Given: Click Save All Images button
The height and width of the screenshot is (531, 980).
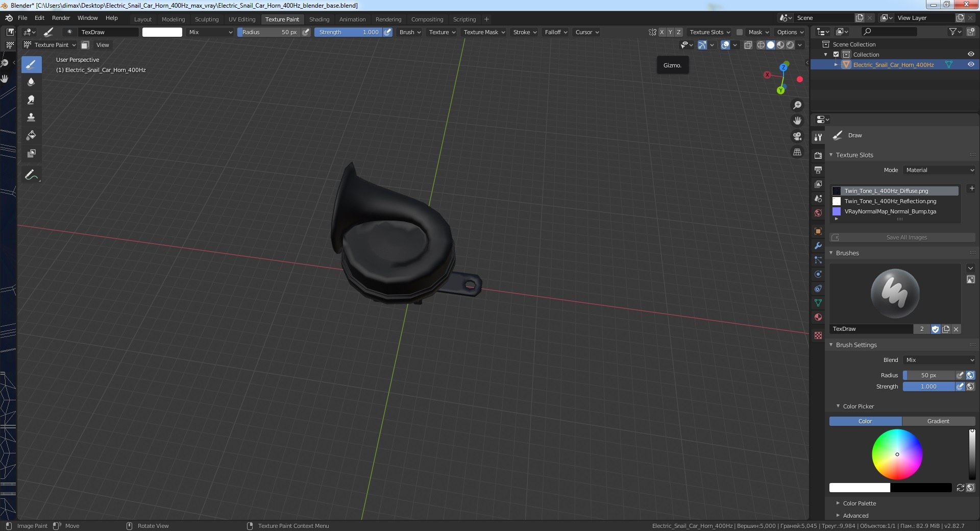Looking at the screenshot, I should tap(902, 237).
